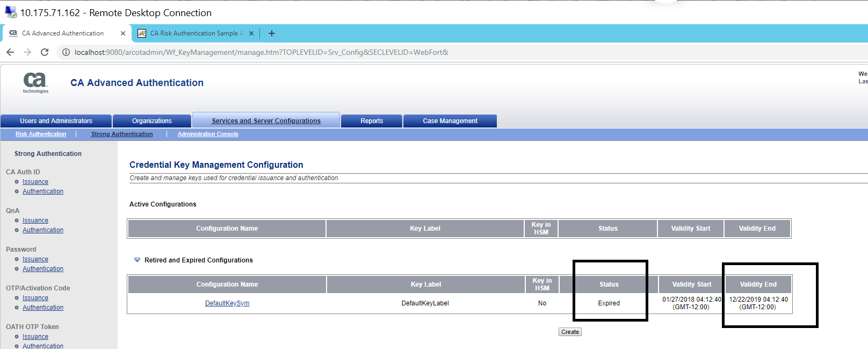Screen dimensions: 868x349
Task: Click the DefaultKeyLabel key label cell
Action: coord(425,303)
